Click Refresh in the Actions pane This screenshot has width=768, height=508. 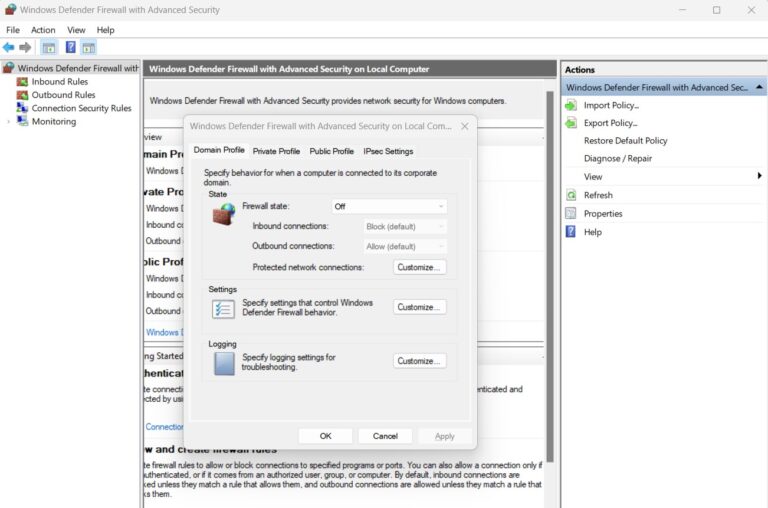point(598,195)
